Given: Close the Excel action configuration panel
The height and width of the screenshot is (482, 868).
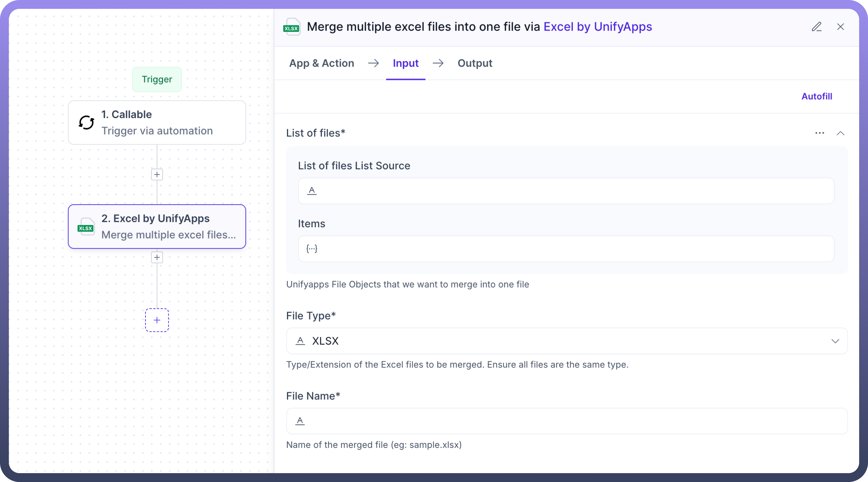Looking at the screenshot, I should (840, 27).
